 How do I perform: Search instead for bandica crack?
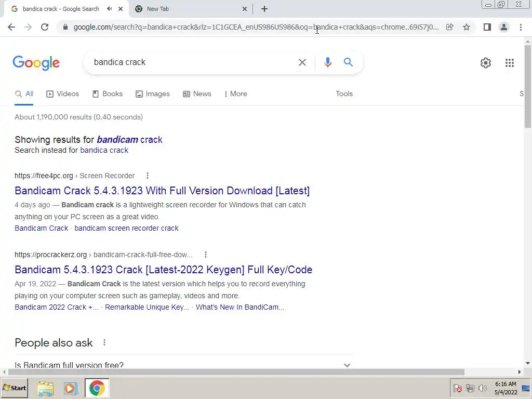pyautogui.click(x=104, y=150)
